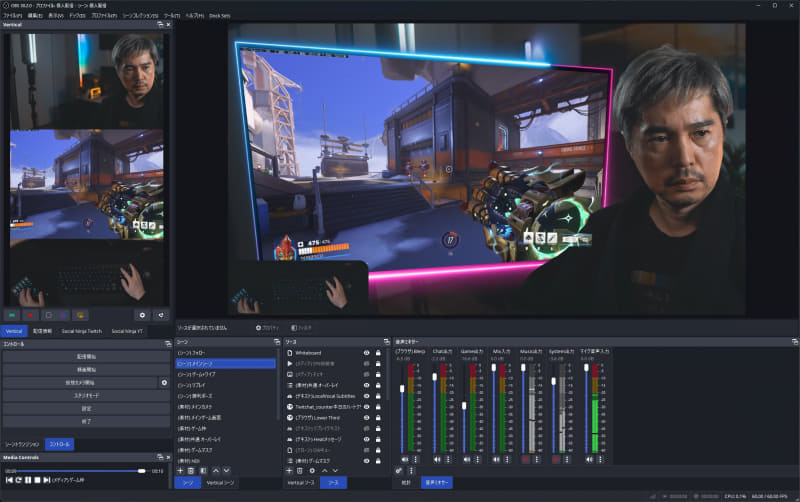Open three-dot menu for Music出力 channel
Viewport: 800px width, 502px height.
[x=537, y=459]
